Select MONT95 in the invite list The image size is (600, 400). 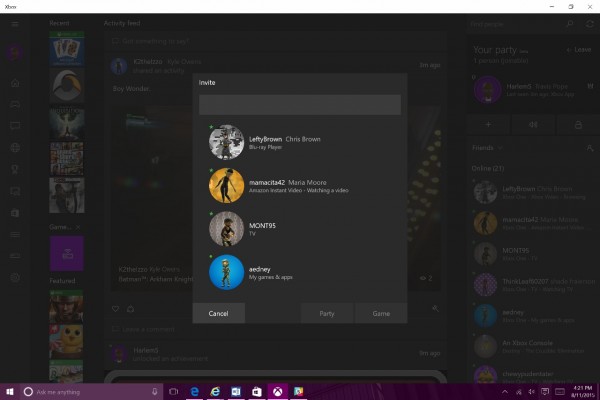(300, 229)
